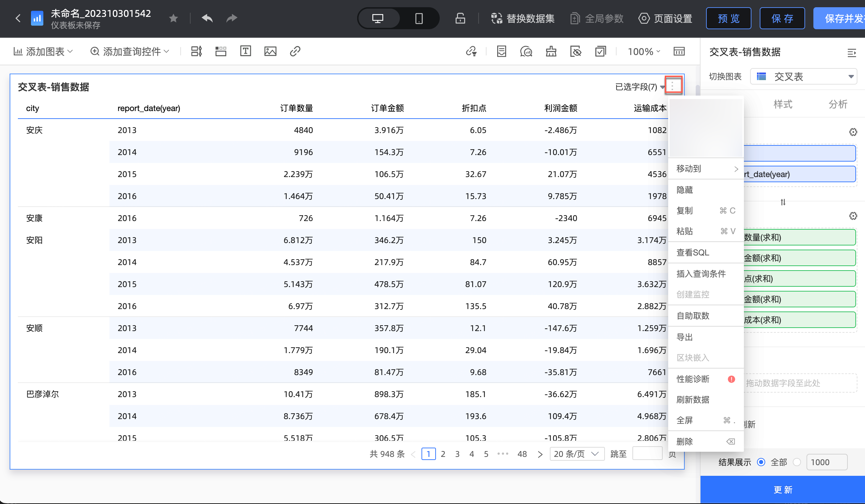Screen dimensions: 865x504
Task: Open Page Settings (页面设置)
Action: coord(665,18)
